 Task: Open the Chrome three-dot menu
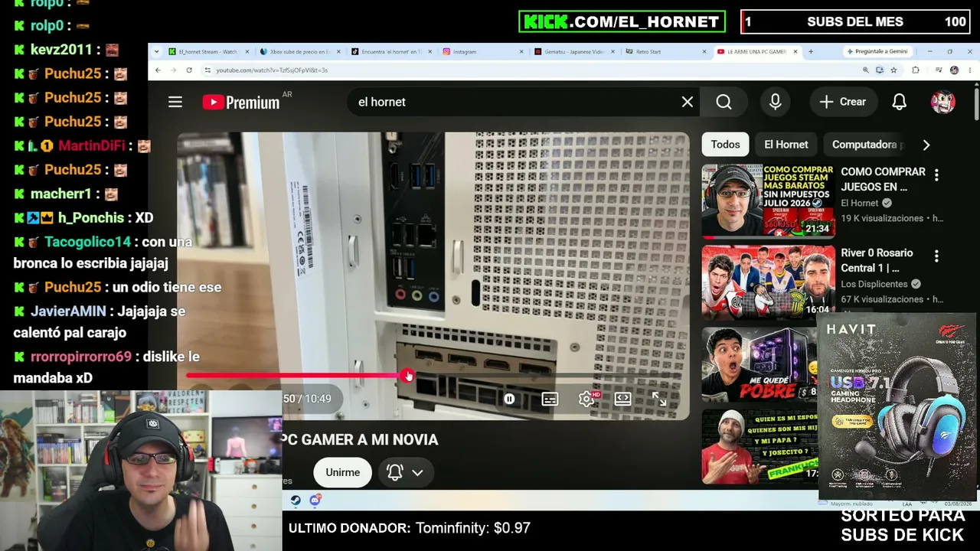tap(969, 70)
